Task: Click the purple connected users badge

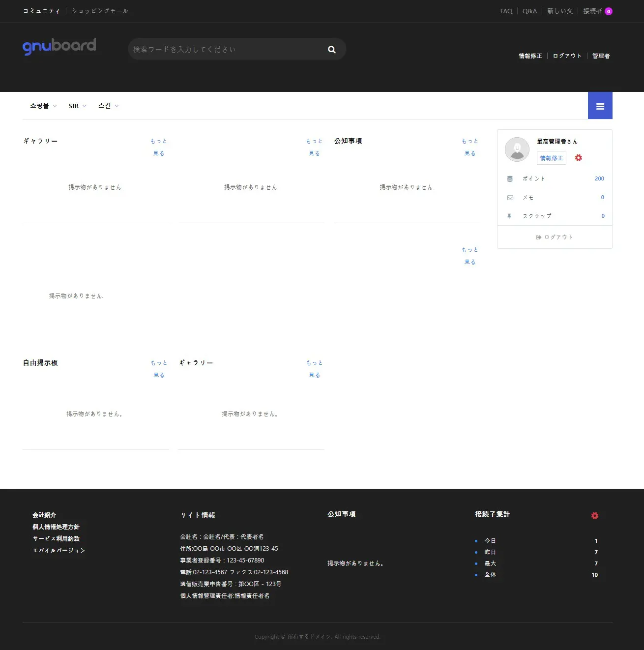Action: point(609,11)
